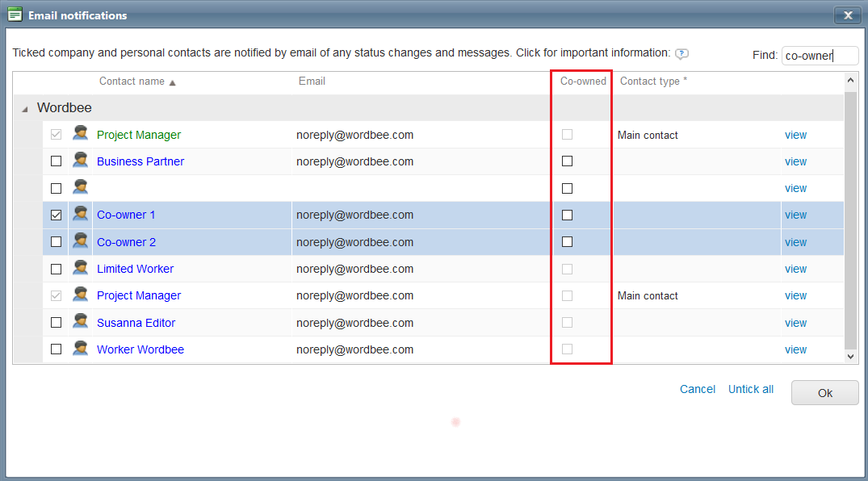Click the Co-owner 2 person icon
This screenshot has height=481, width=868.
tap(80, 241)
